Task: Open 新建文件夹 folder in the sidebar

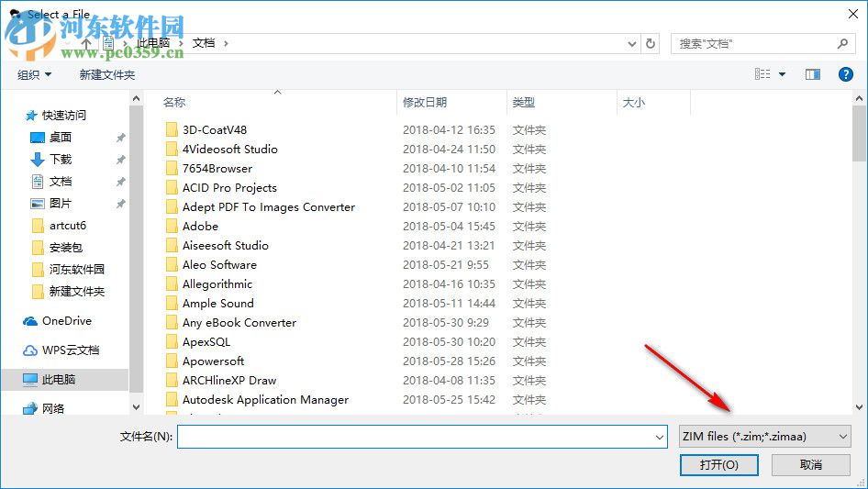Action: pos(76,292)
